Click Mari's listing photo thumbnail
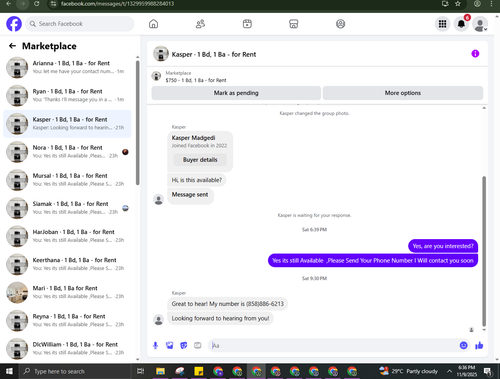500x379 pixels. click(x=17, y=293)
